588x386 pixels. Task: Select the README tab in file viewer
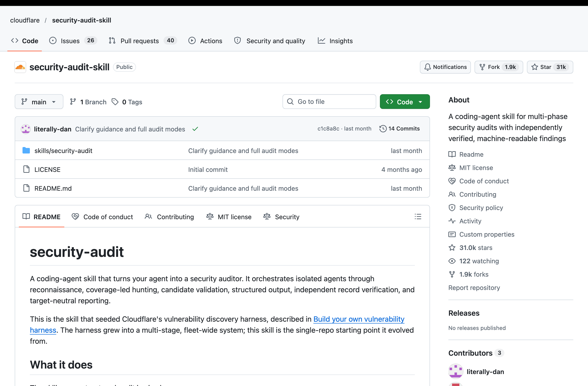pyautogui.click(x=42, y=216)
